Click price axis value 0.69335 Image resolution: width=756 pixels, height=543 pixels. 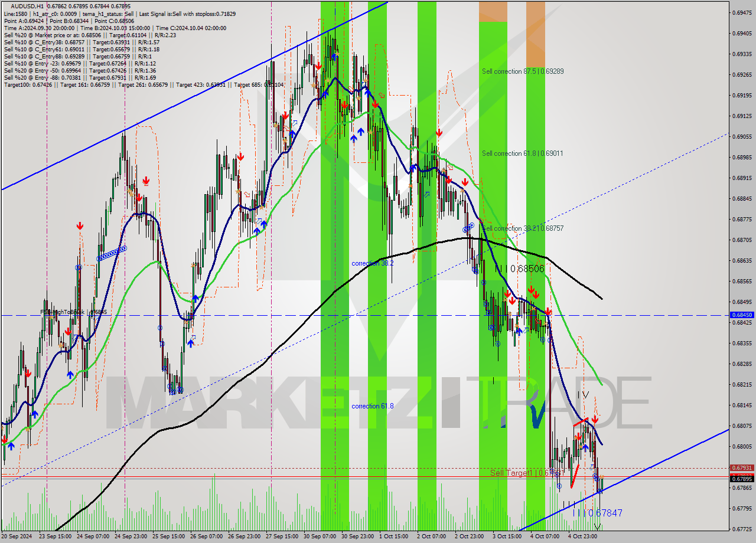[742, 54]
